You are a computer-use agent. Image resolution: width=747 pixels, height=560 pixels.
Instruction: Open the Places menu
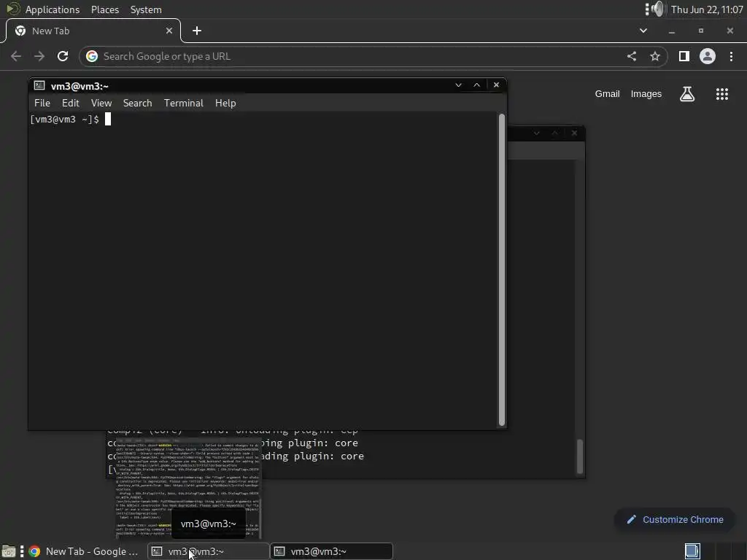click(x=105, y=9)
